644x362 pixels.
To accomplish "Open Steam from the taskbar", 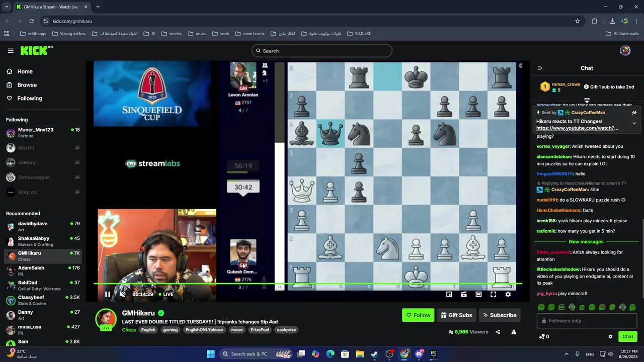I will coord(375,354).
